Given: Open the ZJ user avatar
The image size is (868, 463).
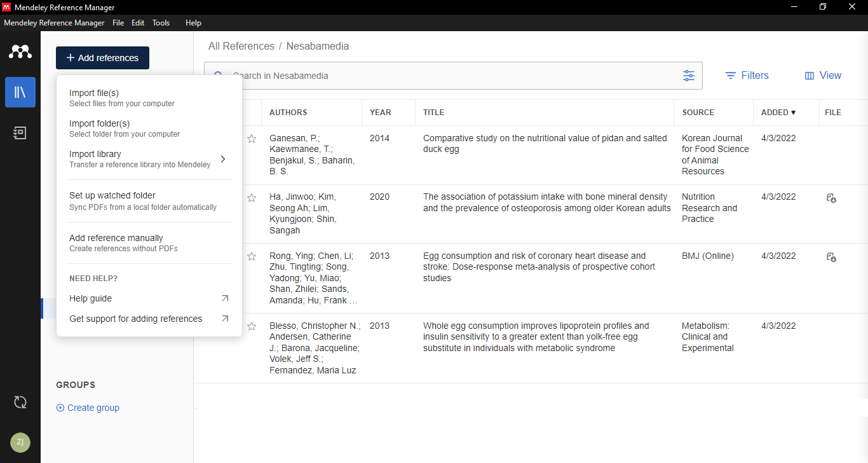Looking at the screenshot, I should coord(20,442).
